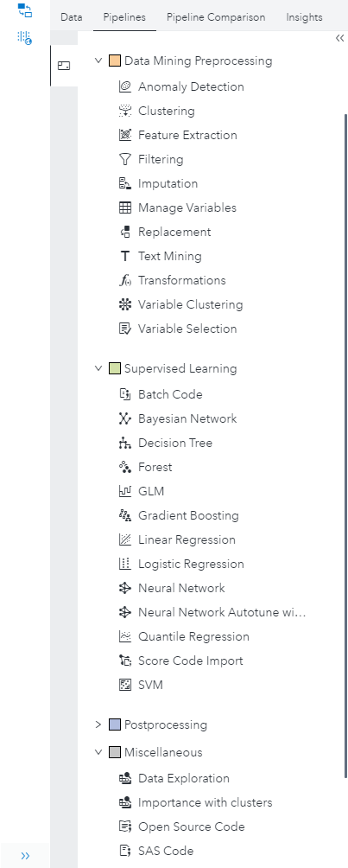The image size is (348, 868).
Task: Switch to the Data tab
Action: coord(72,17)
